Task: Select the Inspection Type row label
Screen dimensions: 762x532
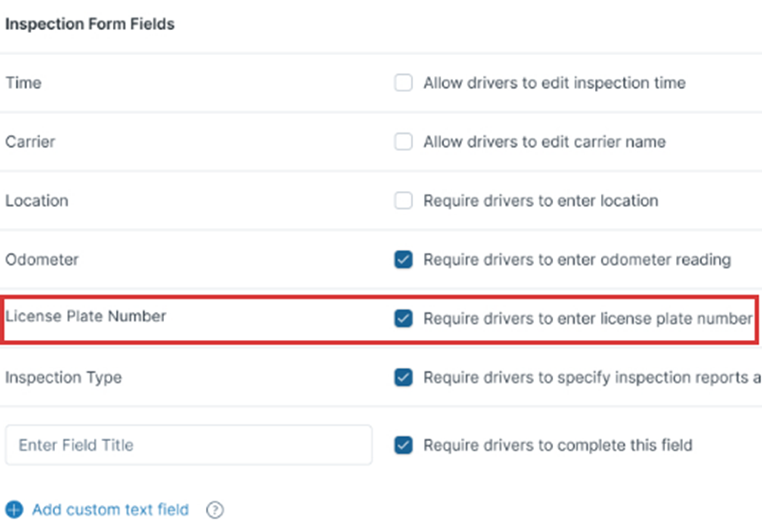Action: coord(63,377)
